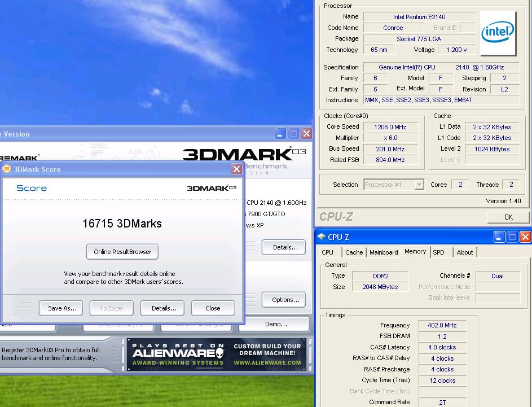The height and width of the screenshot is (407, 532).
Task: Click the Code Name value Conroe
Action: (x=393, y=28)
